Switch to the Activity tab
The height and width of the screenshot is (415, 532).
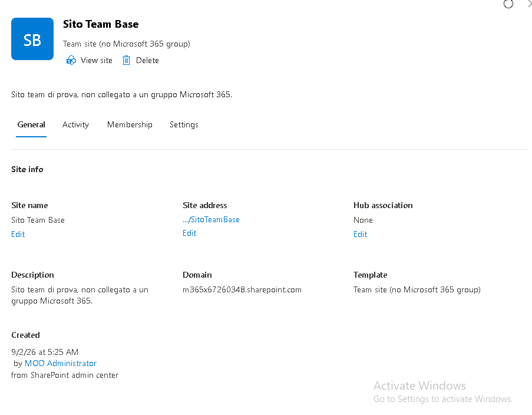click(x=75, y=124)
